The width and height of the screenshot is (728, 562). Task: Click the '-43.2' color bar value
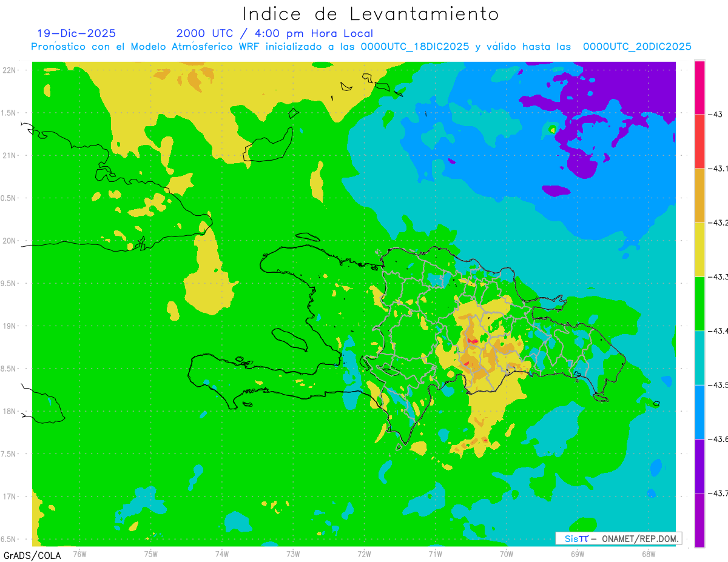[718, 222]
